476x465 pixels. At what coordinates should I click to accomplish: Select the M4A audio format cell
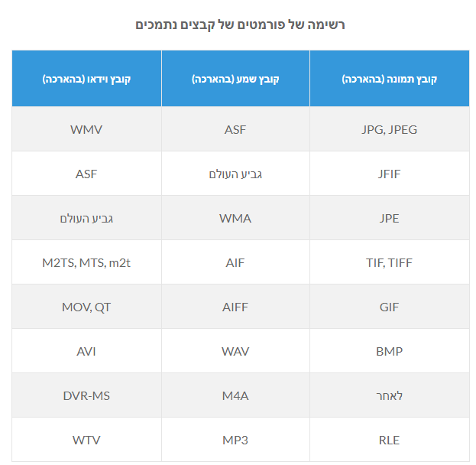coord(235,395)
